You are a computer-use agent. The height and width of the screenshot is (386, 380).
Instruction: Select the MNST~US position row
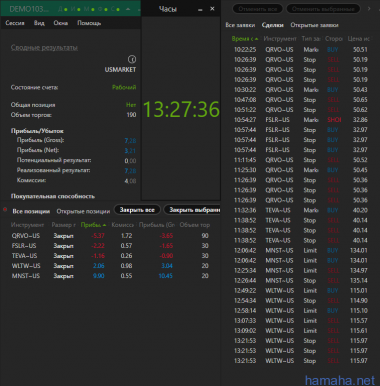pyautogui.click(x=110, y=276)
